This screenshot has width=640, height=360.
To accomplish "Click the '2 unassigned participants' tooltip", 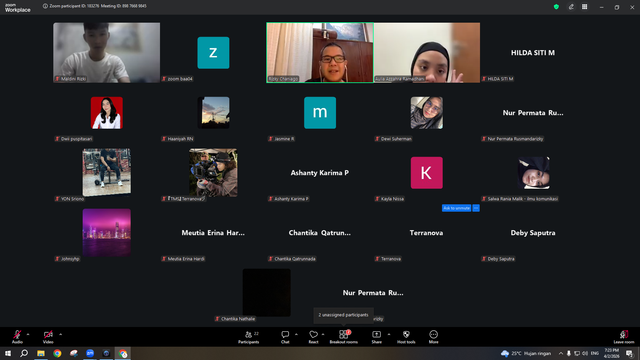I will pyautogui.click(x=343, y=315).
